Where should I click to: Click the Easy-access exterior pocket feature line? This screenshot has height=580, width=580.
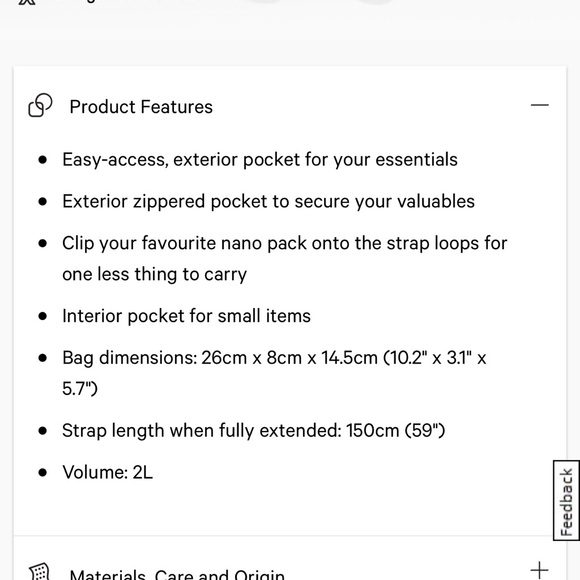click(260, 160)
